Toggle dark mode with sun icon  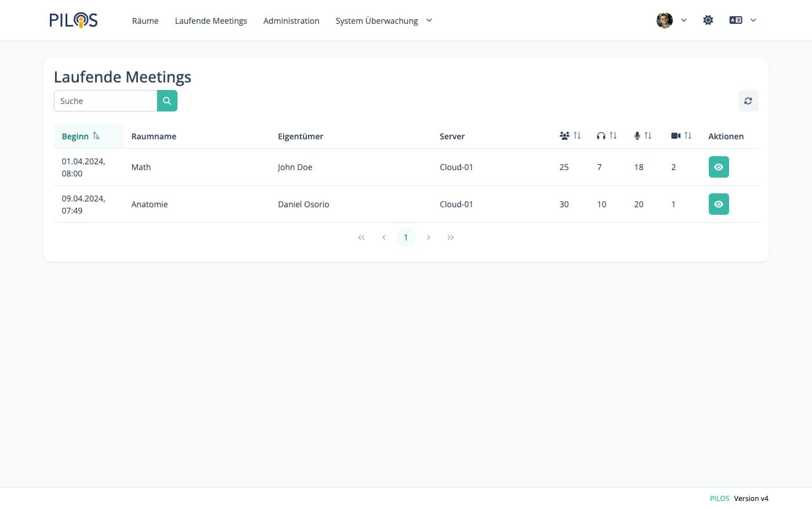point(708,20)
